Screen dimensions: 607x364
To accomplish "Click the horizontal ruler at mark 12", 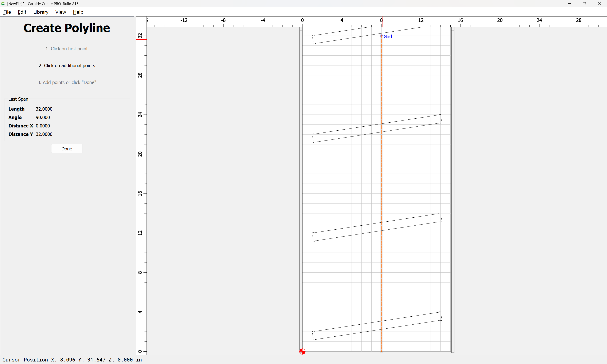I will [421, 20].
